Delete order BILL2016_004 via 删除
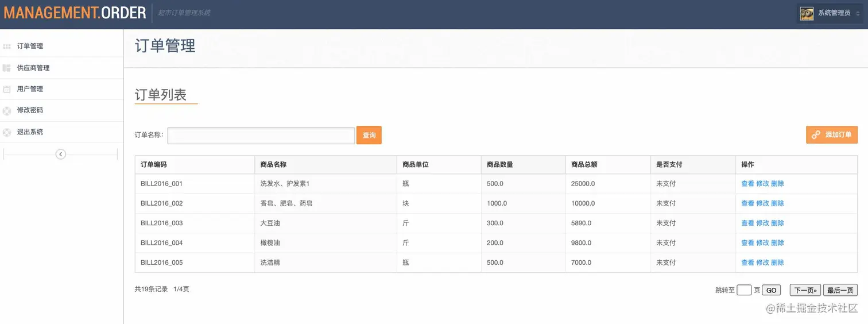Viewport: 868px width, 324px height. click(x=777, y=243)
